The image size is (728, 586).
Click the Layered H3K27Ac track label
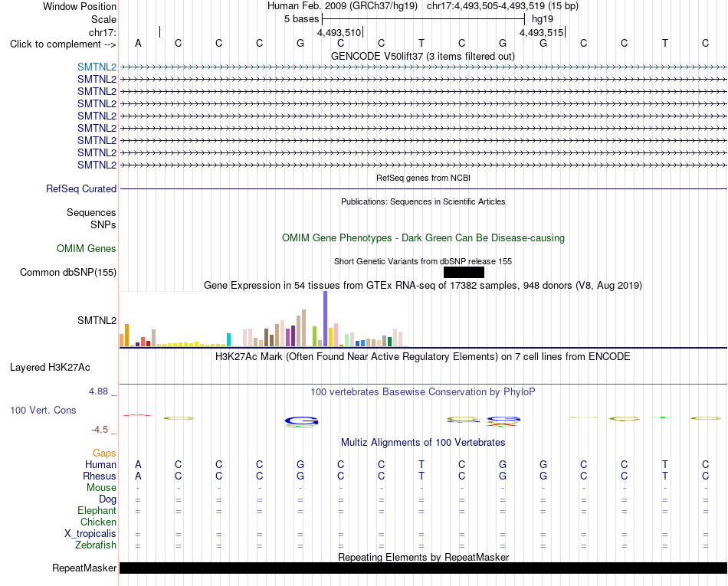(x=50, y=368)
